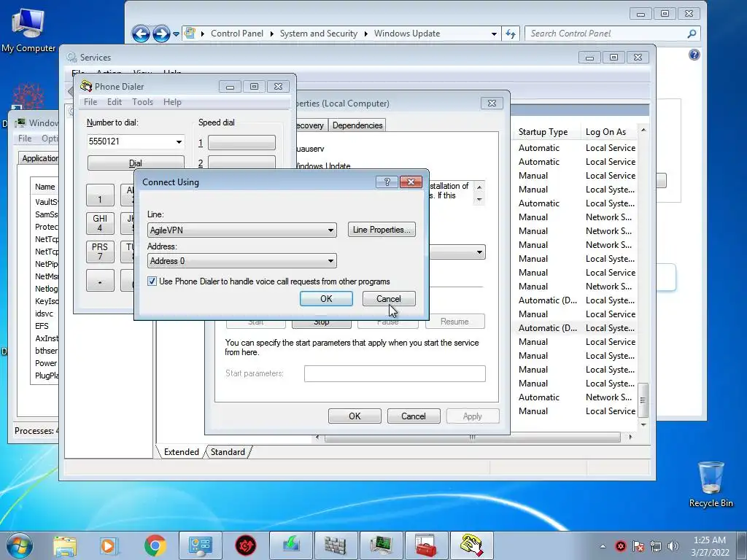Click the Stop service button
747x560 pixels.
322,322
